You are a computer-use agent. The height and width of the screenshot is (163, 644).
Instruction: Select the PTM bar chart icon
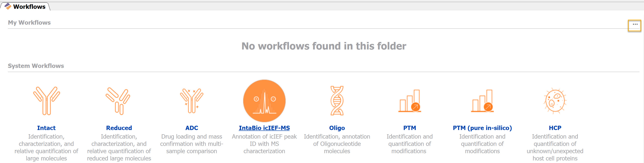(x=410, y=101)
